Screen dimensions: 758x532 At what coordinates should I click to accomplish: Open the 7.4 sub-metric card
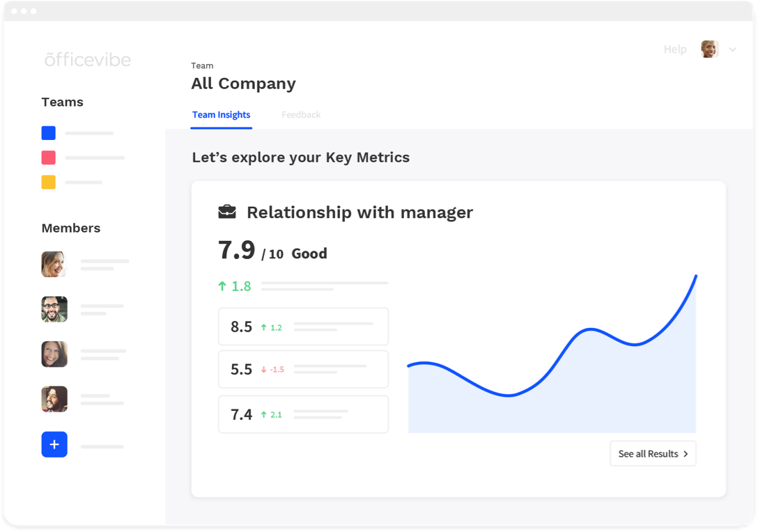[x=303, y=414]
